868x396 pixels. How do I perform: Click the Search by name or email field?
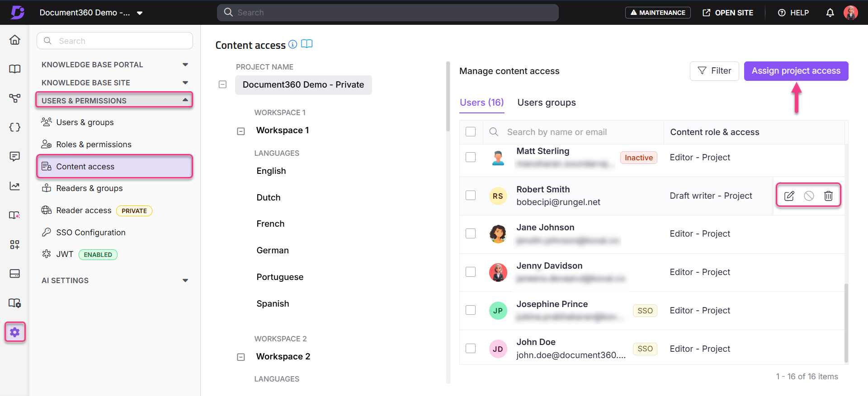[573, 132]
